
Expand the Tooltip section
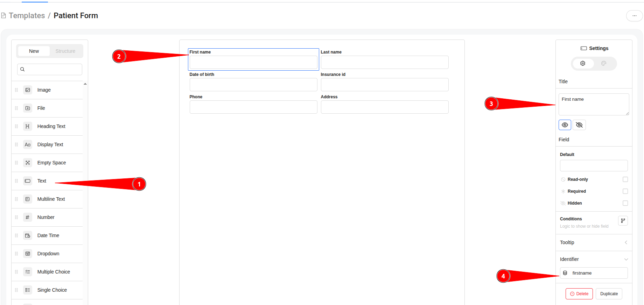(x=594, y=242)
